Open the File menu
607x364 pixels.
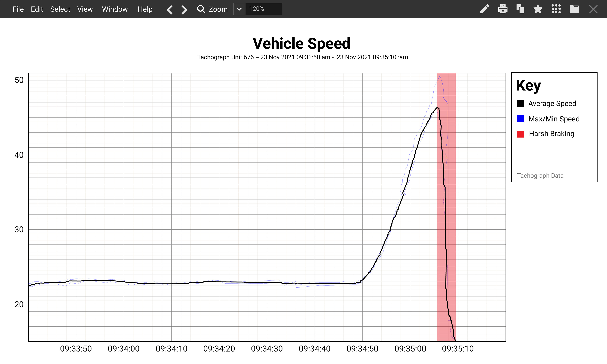tap(18, 9)
